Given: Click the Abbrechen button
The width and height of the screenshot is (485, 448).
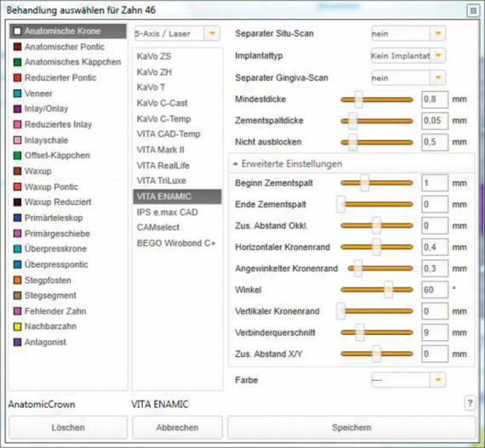Looking at the screenshot, I should coord(177,428).
